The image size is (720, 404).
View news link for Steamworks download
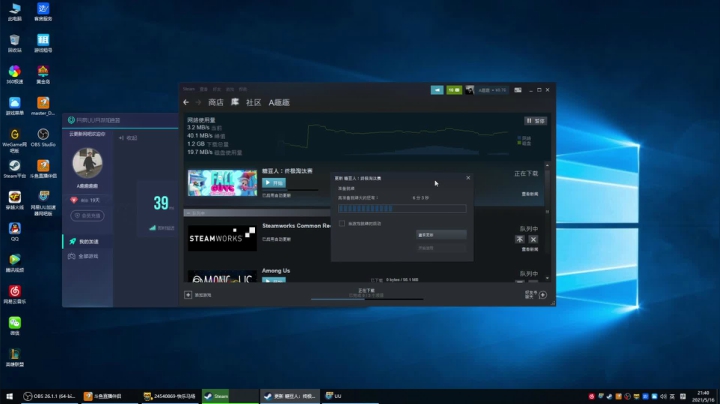[x=530, y=249]
